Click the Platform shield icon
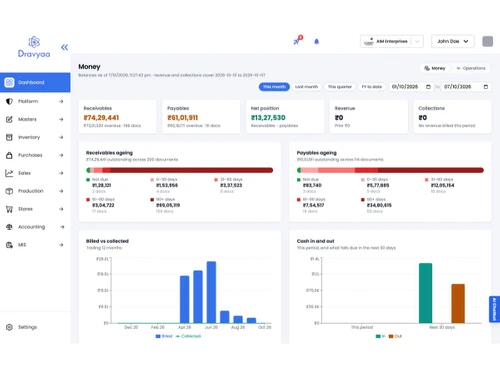Image resolution: width=500 pixels, height=375 pixels. [9, 101]
